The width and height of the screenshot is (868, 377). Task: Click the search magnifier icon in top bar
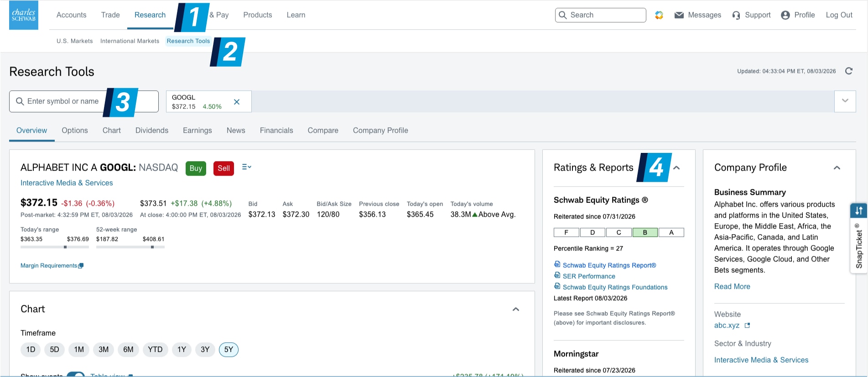[563, 15]
